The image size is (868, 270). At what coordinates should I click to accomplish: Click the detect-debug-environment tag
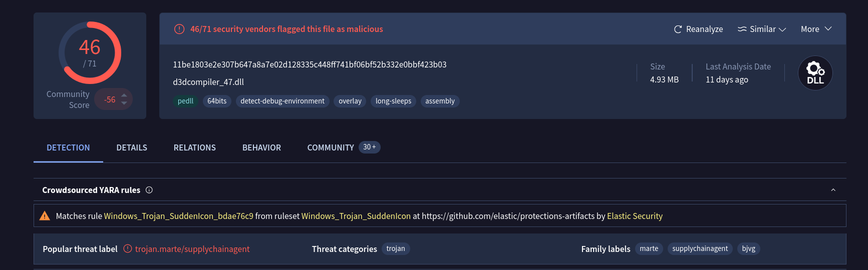(x=282, y=101)
